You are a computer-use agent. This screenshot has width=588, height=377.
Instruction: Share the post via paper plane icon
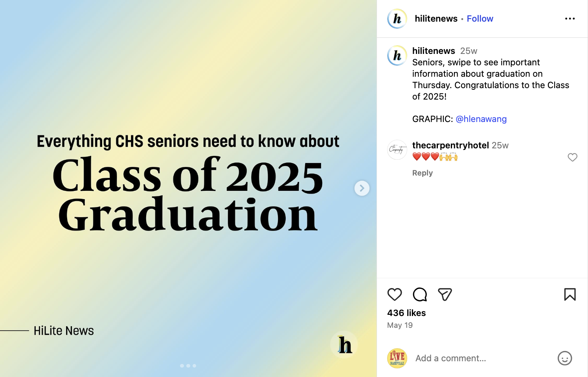tap(445, 294)
